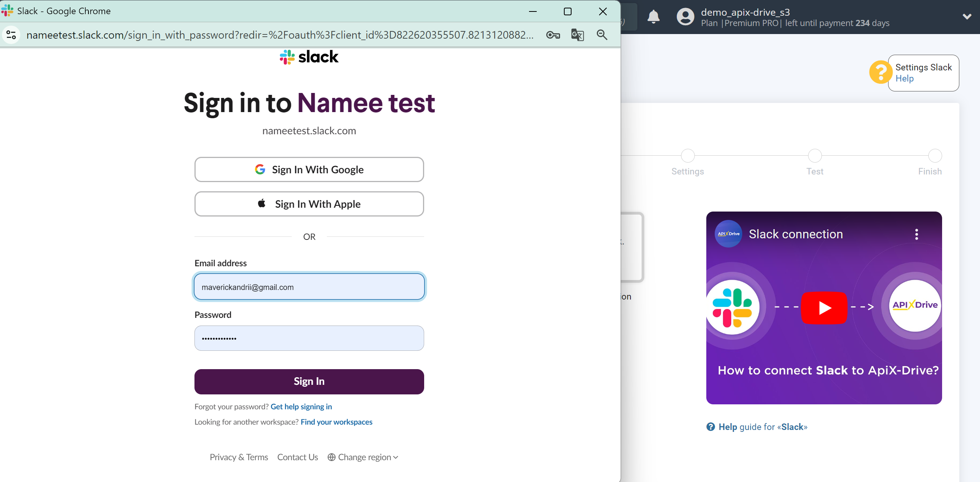980x482 pixels.
Task: Toggle password visibility in password field
Action: (x=410, y=338)
